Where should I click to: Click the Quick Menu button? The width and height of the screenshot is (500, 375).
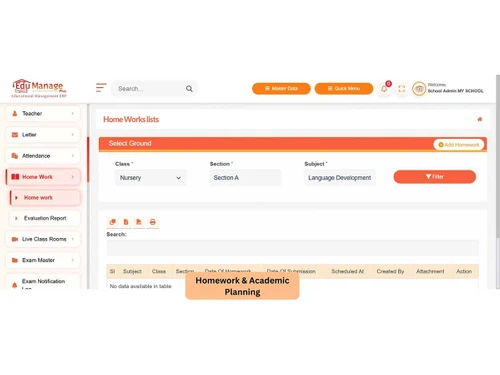tap(344, 89)
